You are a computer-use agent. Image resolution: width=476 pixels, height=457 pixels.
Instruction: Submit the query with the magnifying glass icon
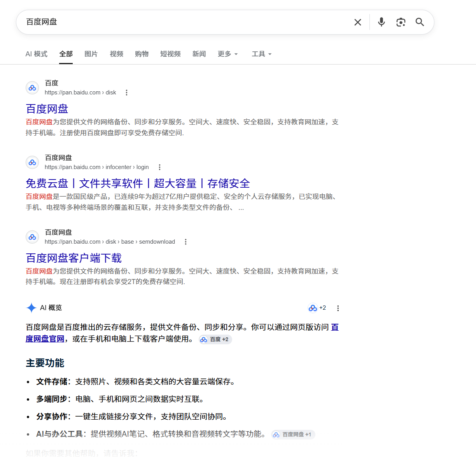pos(420,22)
